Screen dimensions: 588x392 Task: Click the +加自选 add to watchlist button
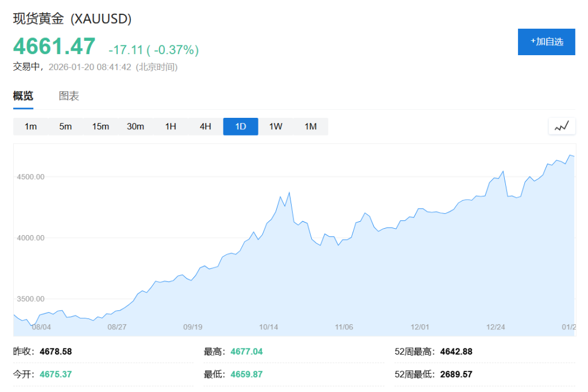click(546, 42)
